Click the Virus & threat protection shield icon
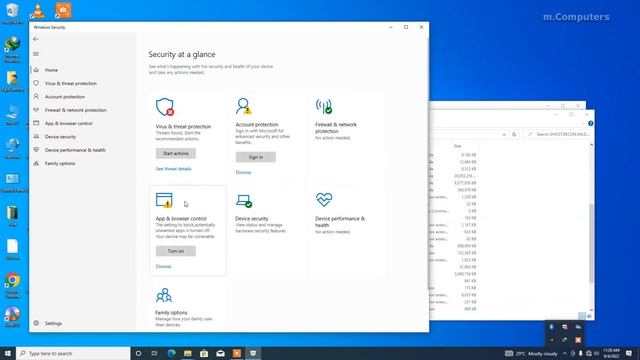 (165, 107)
